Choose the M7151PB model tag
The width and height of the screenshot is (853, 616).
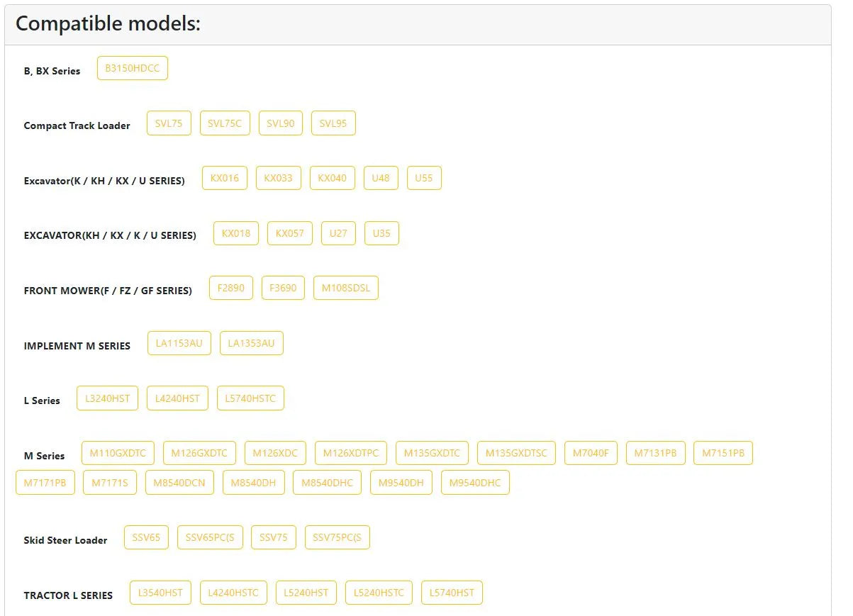pyautogui.click(x=723, y=453)
